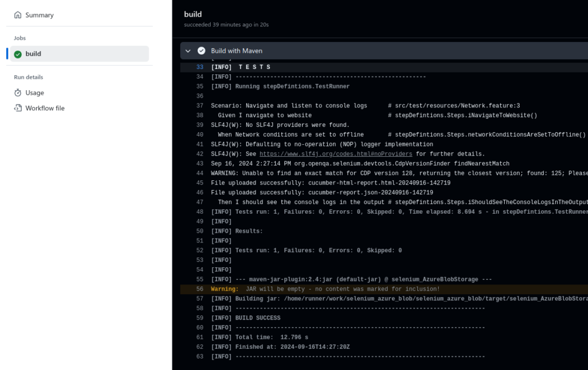The height and width of the screenshot is (370, 588).
Task: Select line number 37 of Scenario log
Action: 200,106
